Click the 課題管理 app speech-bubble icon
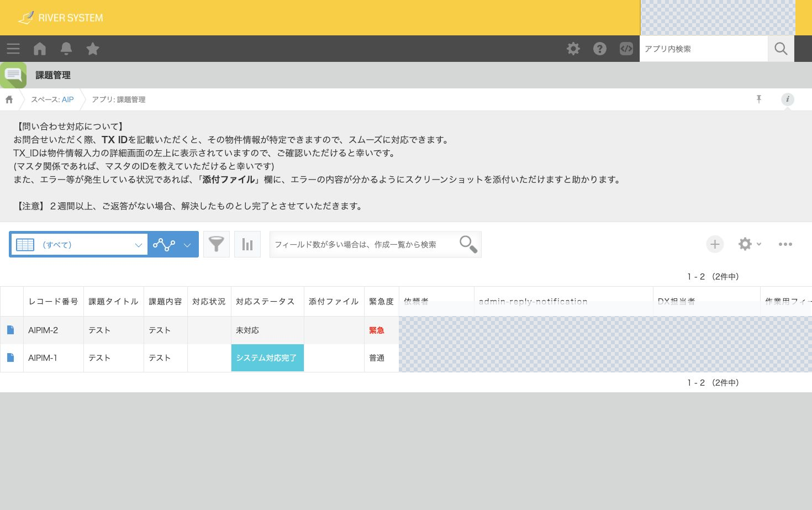This screenshot has height=510, width=812. tap(13, 75)
